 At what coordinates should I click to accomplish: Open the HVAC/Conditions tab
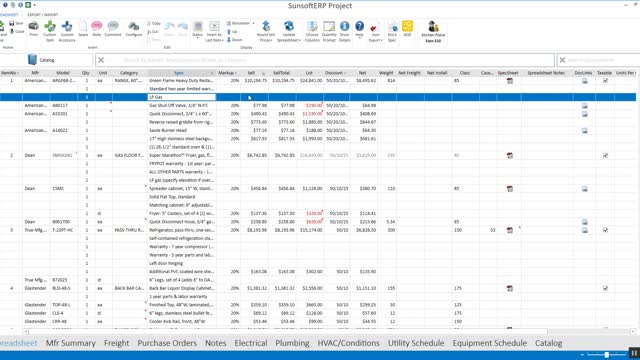pos(349,343)
